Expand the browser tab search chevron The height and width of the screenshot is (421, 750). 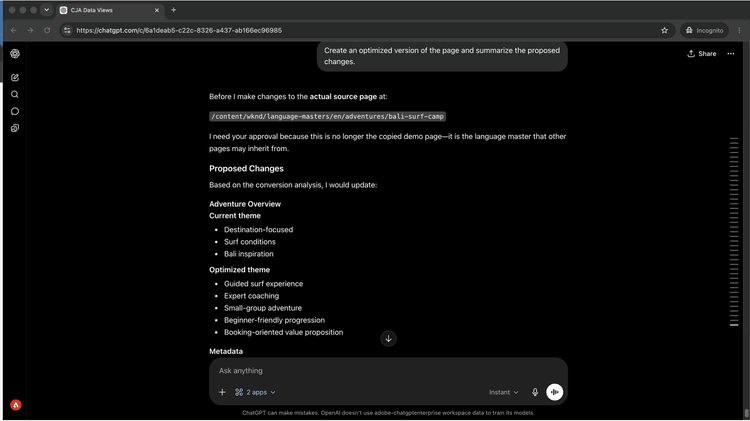coord(46,10)
